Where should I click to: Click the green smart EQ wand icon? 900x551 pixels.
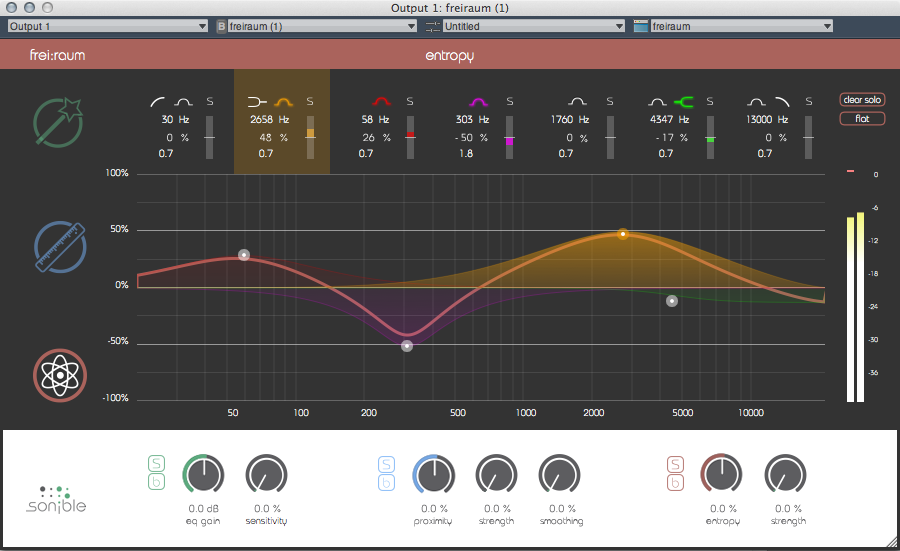pos(60,124)
